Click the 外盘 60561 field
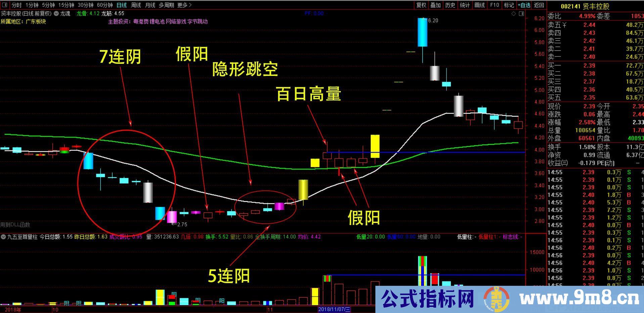The height and width of the screenshot is (313, 644). tap(571, 138)
